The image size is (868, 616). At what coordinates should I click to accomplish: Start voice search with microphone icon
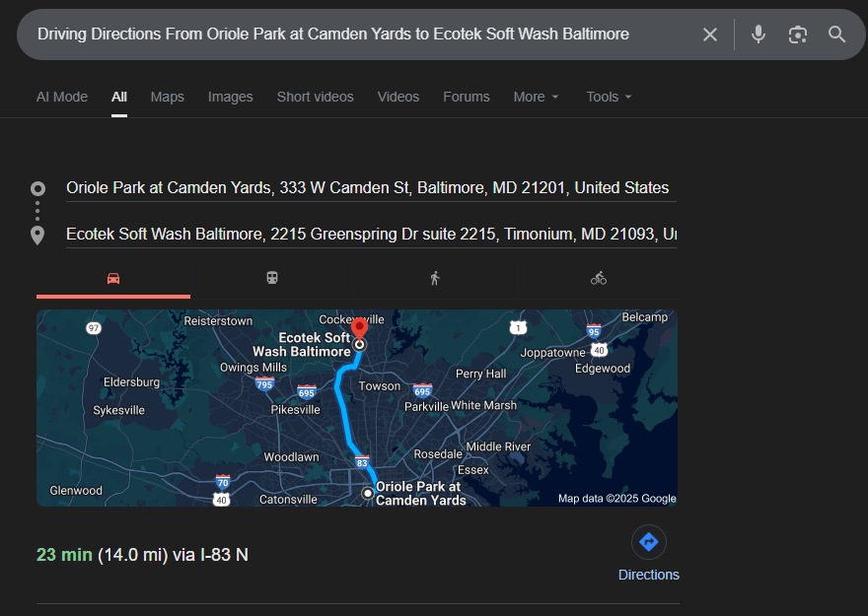758,34
